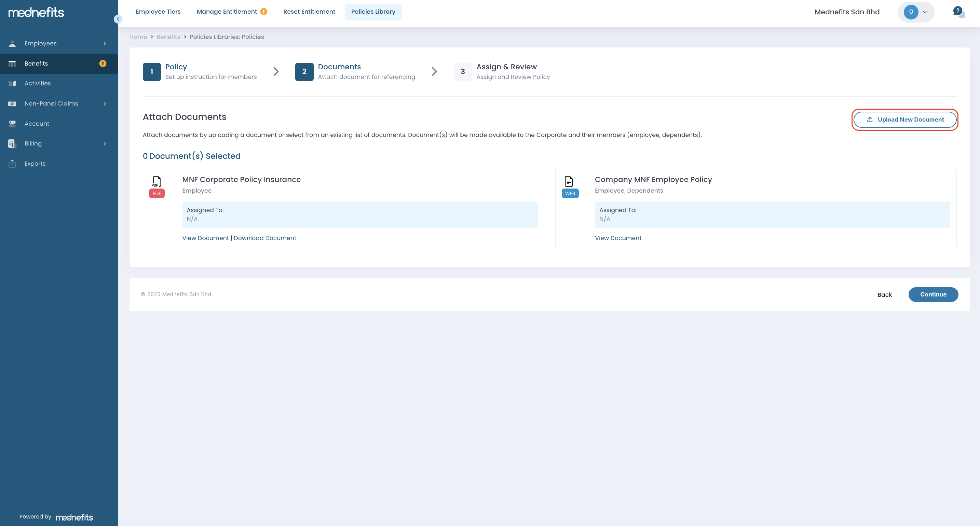This screenshot has width=980, height=526.
Task: Click the chevron between Documents and Assign steps
Action: click(x=434, y=71)
